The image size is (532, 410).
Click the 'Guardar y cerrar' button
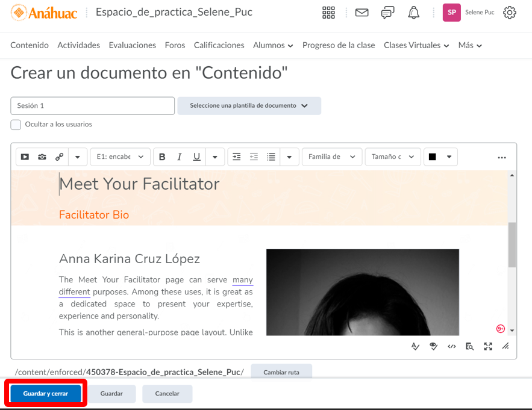tap(46, 394)
